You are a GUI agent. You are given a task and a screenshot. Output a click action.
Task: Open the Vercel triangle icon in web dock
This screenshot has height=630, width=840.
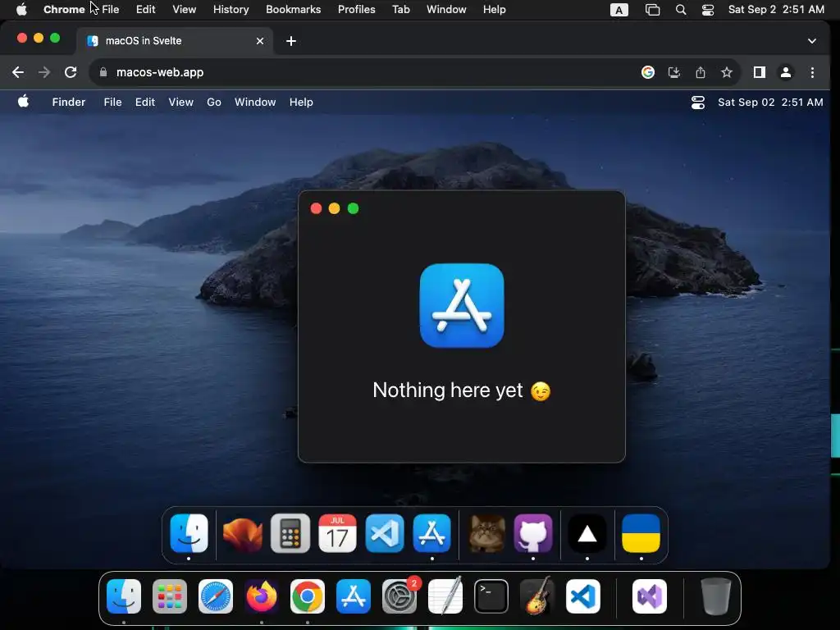[x=587, y=533]
